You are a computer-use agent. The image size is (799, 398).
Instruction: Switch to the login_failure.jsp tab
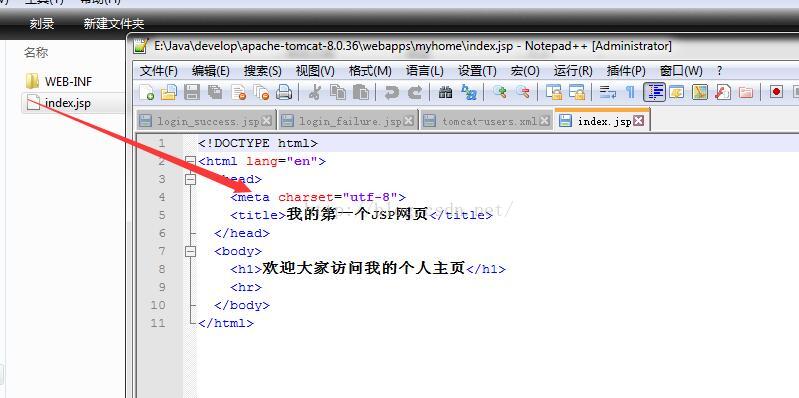[x=348, y=121]
